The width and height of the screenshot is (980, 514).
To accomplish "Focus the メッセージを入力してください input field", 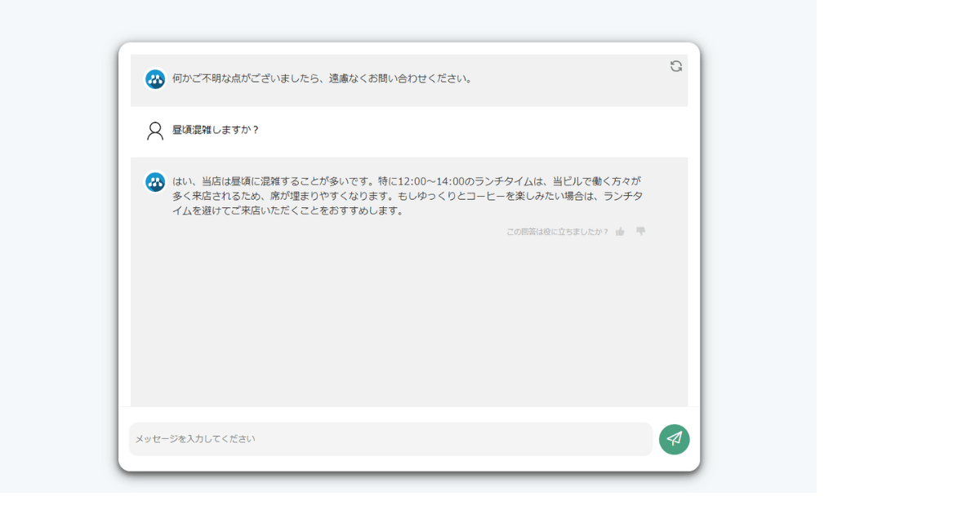I will [x=391, y=439].
